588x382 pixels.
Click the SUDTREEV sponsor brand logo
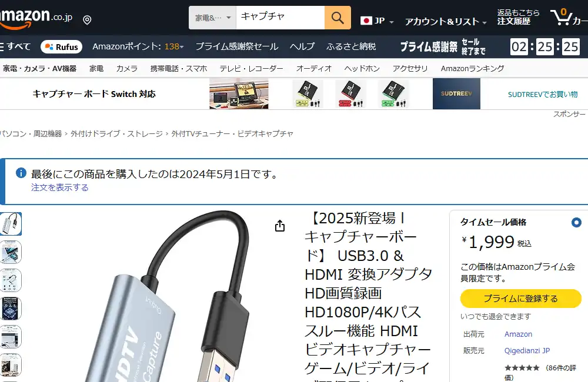click(x=456, y=93)
